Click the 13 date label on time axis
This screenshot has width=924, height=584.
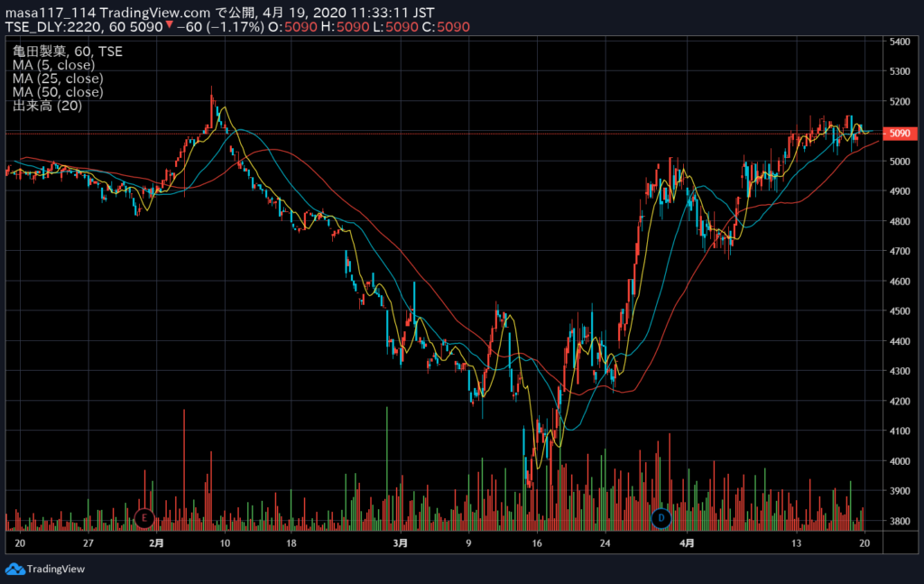click(796, 542)
